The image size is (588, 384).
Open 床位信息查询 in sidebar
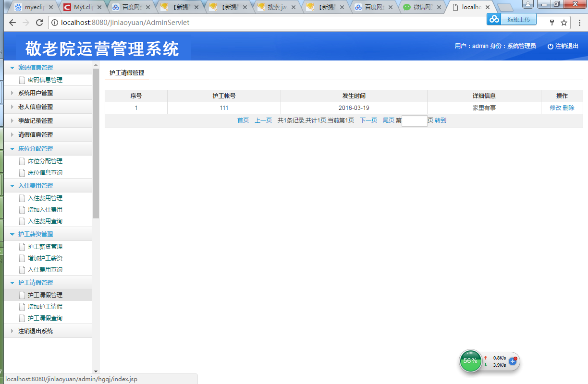[x=45, y=173]
